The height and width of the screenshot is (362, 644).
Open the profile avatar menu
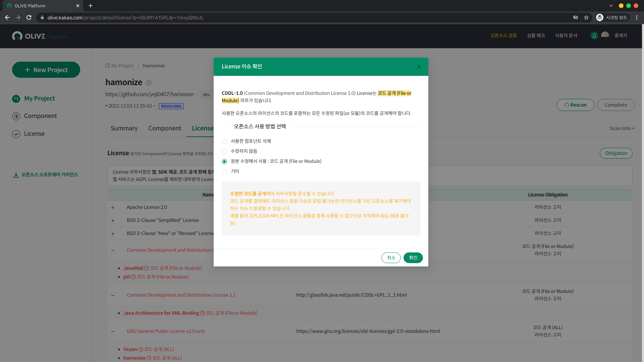click(x=605, y=35)
